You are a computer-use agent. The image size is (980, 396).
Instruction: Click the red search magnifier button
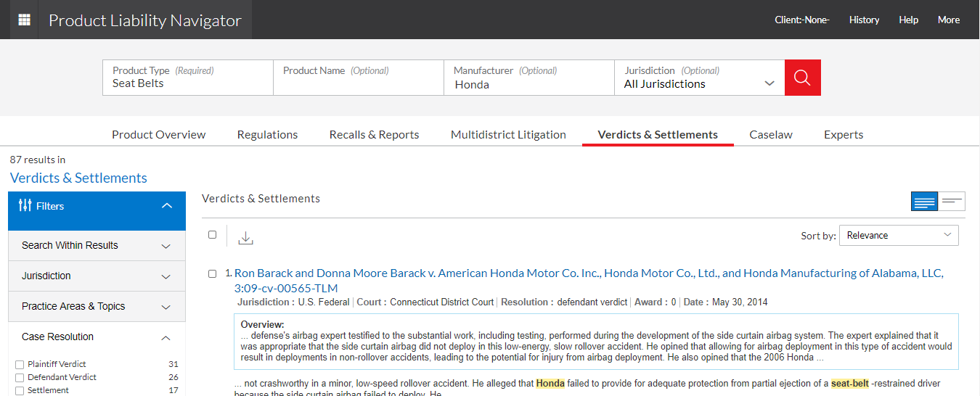(802, 78)
